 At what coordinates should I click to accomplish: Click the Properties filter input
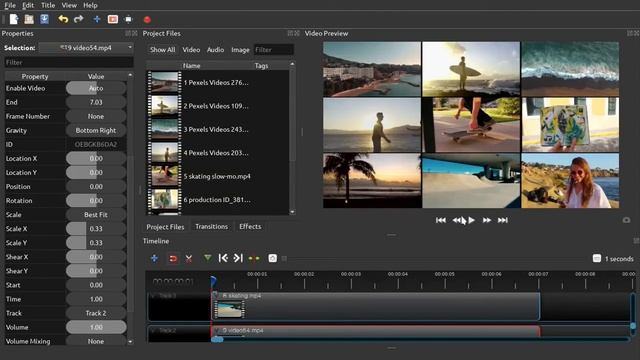click(69, 62)
